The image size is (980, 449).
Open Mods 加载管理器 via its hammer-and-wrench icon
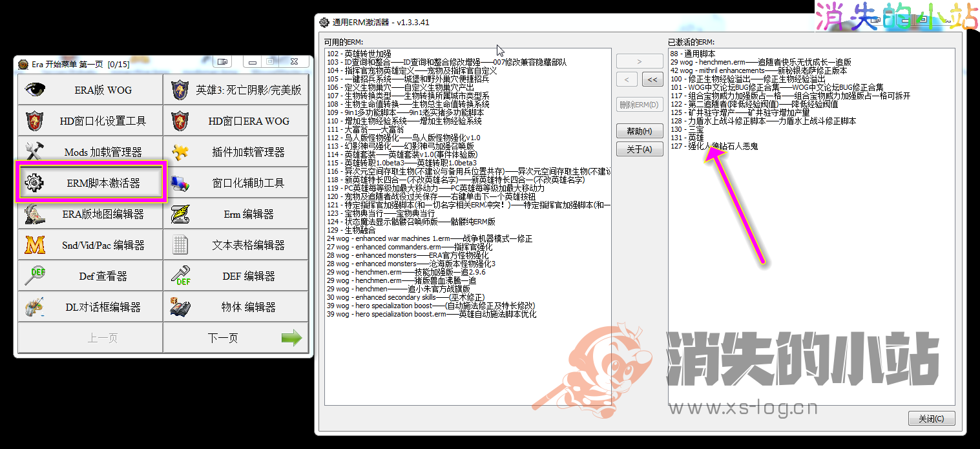click(34, 152)
